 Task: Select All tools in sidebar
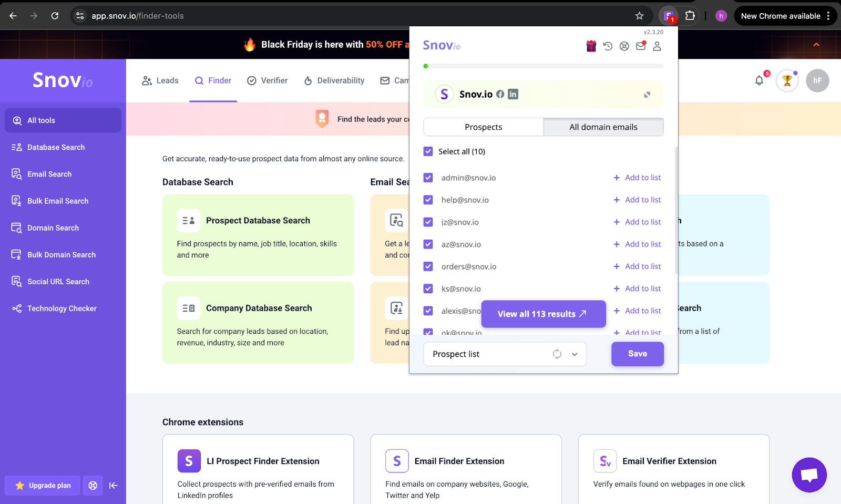(x=63, y=120)
